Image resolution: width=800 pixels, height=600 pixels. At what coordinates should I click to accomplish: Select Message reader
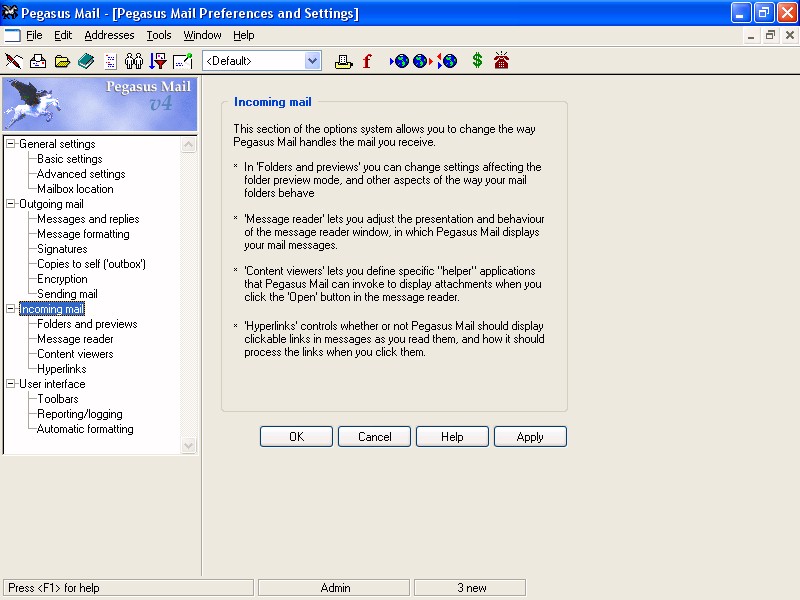click(76, 339)
